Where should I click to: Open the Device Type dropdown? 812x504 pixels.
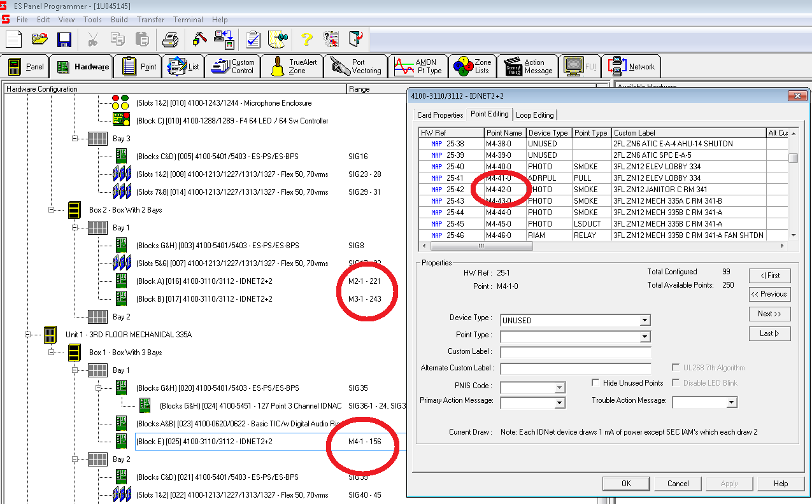coord(645,320)
